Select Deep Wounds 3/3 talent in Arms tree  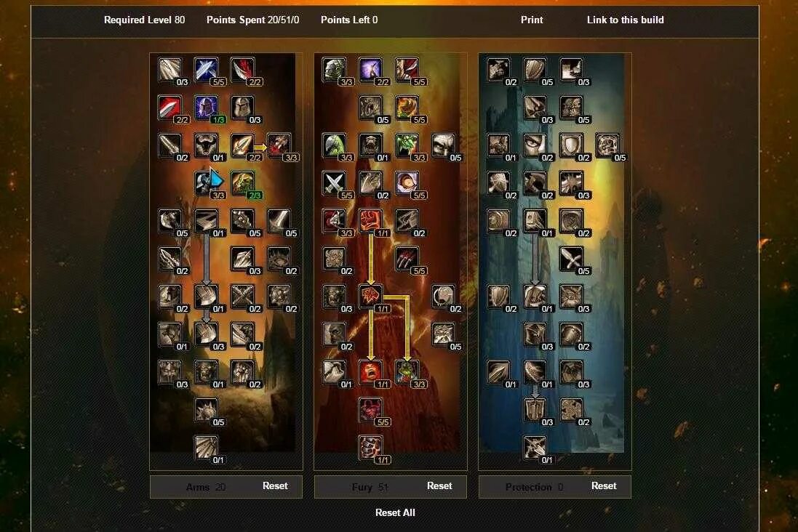[279, 145]
